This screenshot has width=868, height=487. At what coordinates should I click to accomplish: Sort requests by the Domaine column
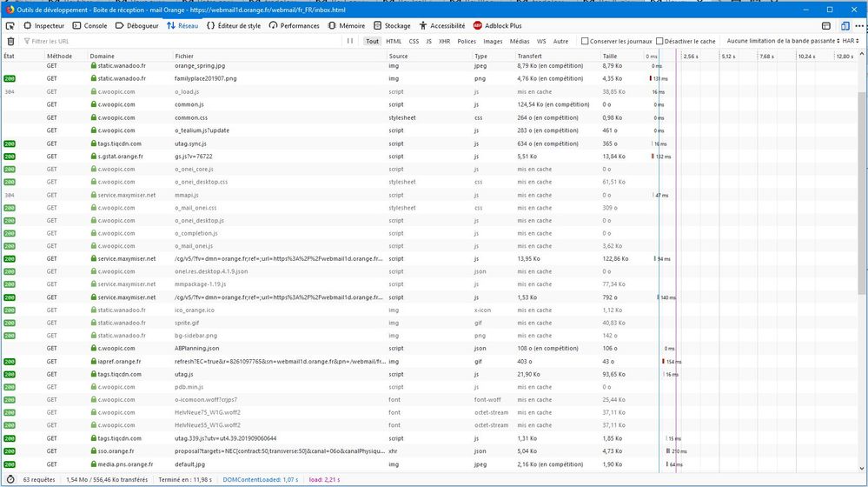[x=102, y=56]
